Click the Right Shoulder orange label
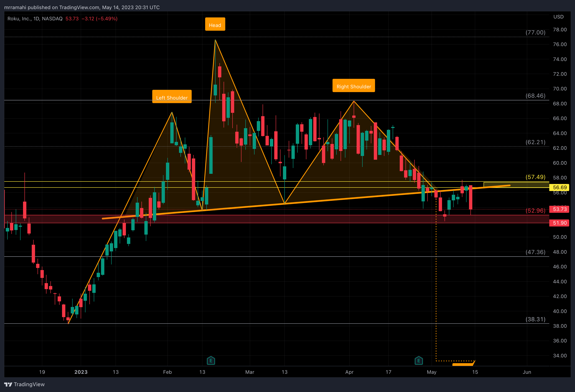575x392 pixels. [x=353, y=86]
